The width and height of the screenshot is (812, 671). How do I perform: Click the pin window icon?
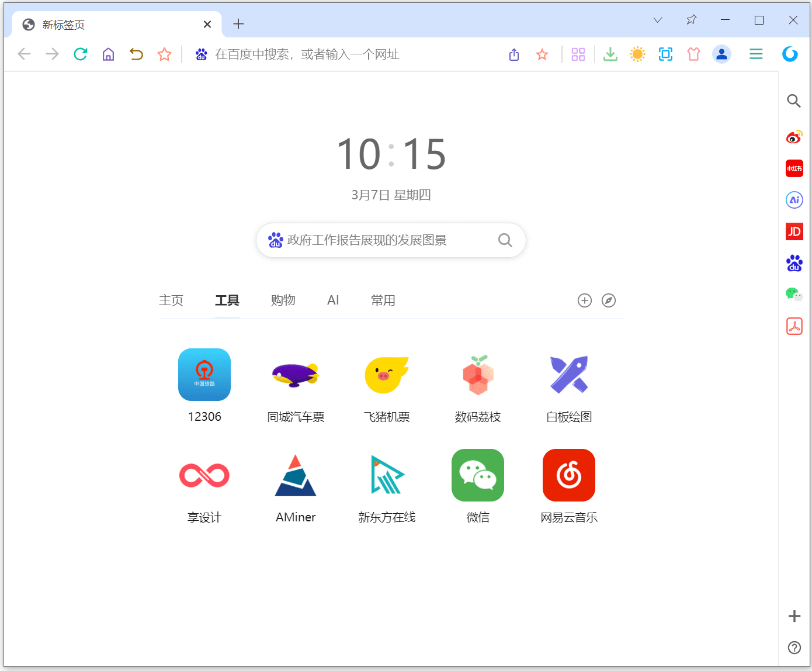[x=692, y=20]
